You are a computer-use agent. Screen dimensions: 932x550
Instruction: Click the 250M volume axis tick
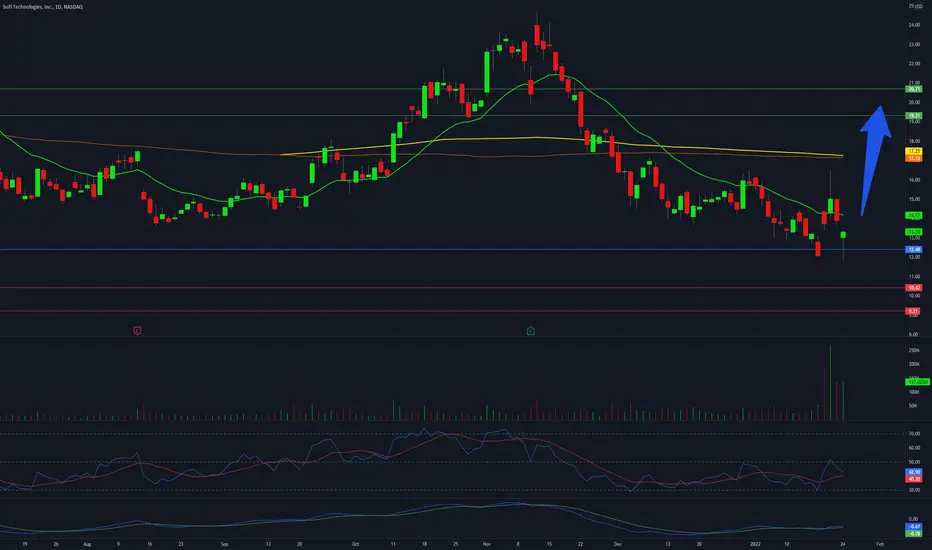click(x=914, y=351)
